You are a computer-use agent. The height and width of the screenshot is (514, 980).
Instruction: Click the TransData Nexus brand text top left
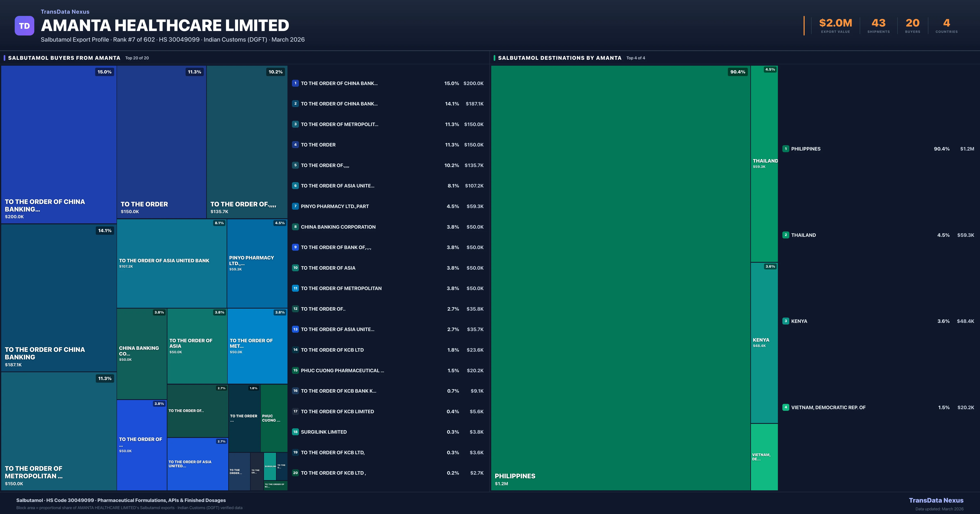[x=65, y=11]
